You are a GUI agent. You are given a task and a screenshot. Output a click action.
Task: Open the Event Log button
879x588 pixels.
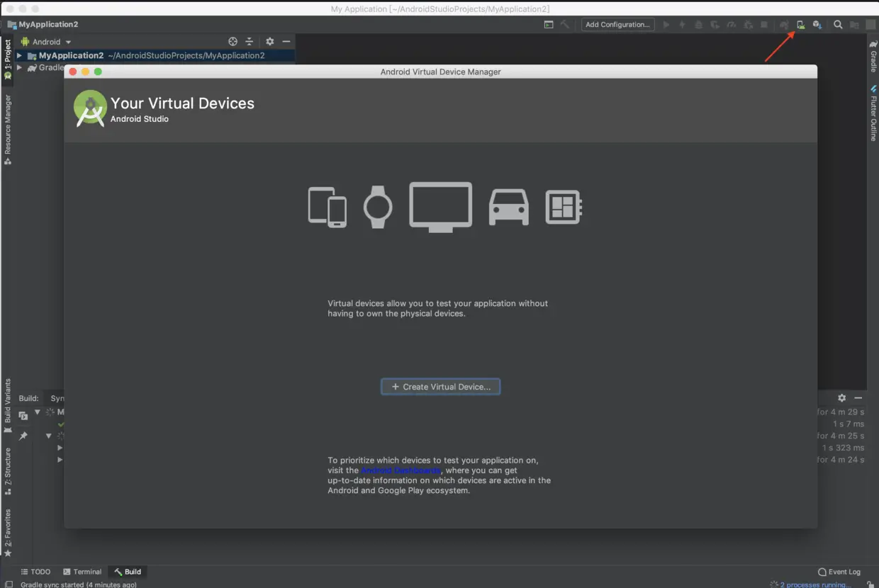(839, 572)
